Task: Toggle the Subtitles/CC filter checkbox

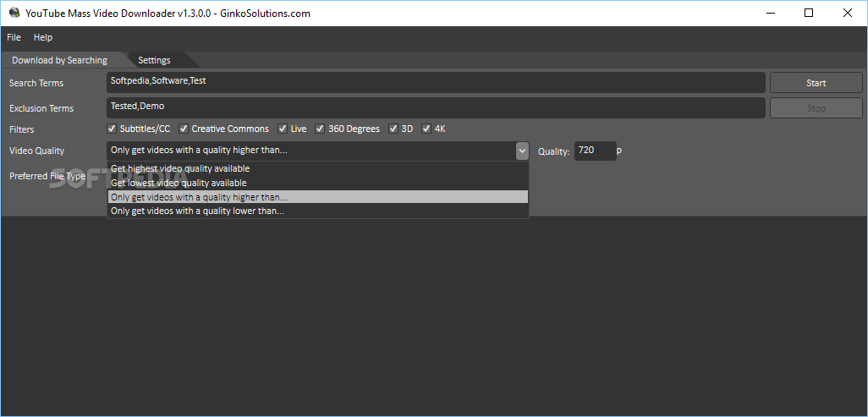Action: [x=112, y=129]
